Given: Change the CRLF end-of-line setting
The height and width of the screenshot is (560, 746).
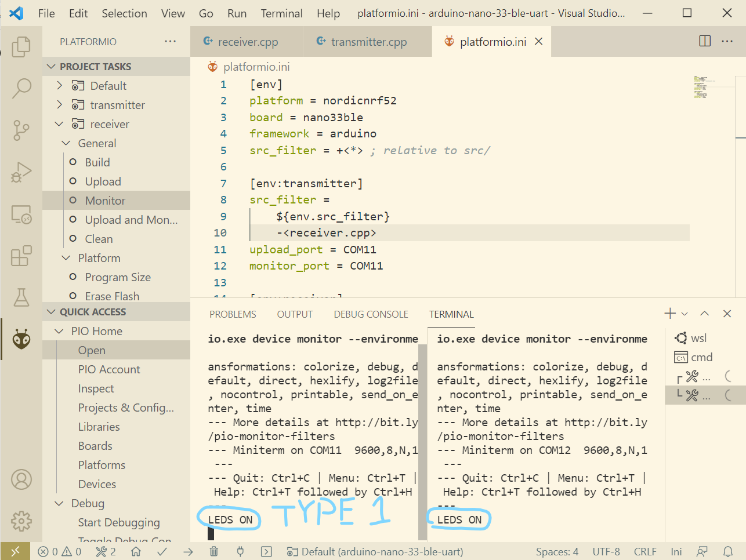Looking at the screenshot, I should pos(645,551).
